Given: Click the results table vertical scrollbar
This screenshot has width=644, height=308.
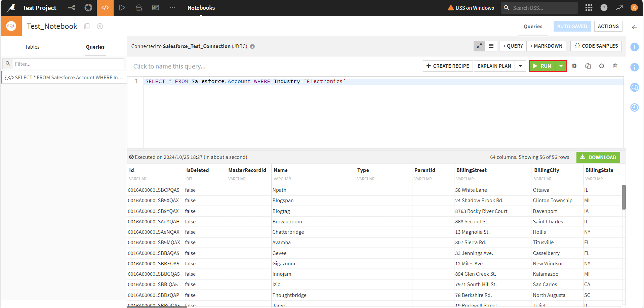Looking at the screenshot, I should (623, 197).
